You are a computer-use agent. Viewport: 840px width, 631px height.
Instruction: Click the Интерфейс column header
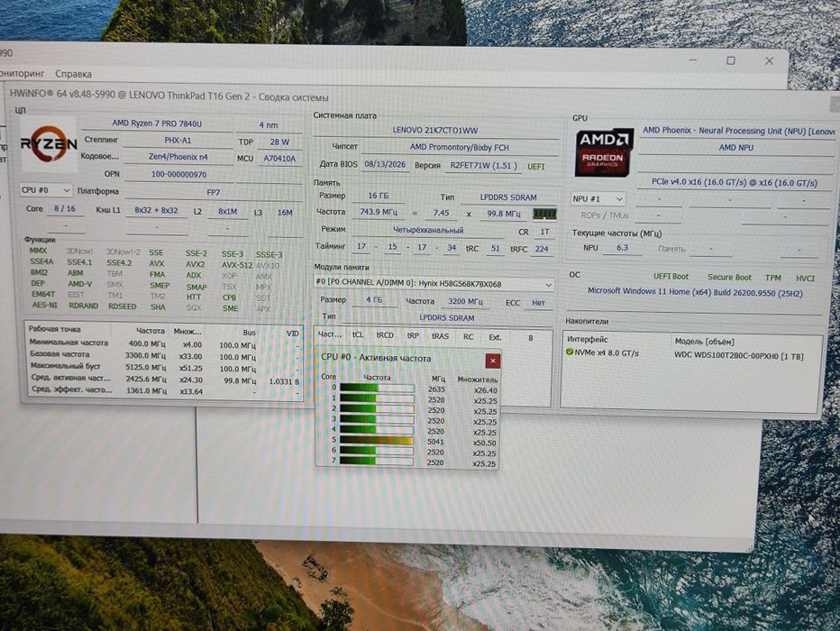(587, 339)
